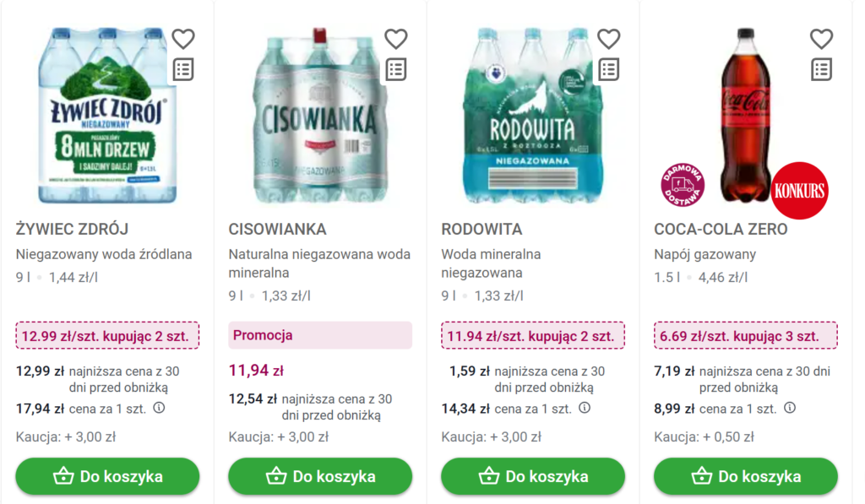Image resolution: width=865 pixels, height=504 pixels.
Task: Add Cisowianka to shopping list icon
Action: (396, 69)
